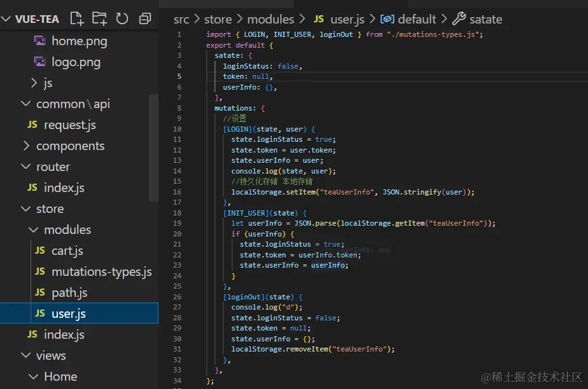Image resolution: width=588 pixels, height=389 pixels.
Task: Click the New Folder icon in explorer header
Action: [x=99, y=18]
